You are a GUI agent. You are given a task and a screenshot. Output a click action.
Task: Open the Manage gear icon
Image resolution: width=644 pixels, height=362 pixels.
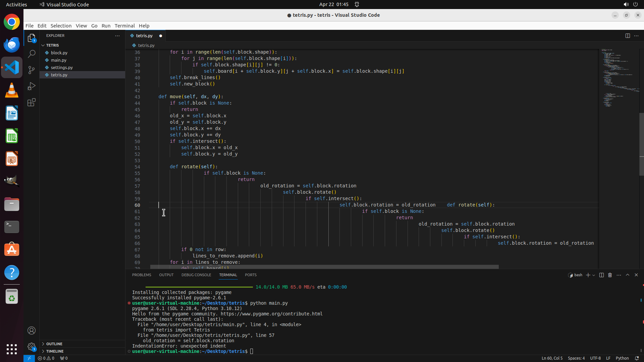[32, 347]
